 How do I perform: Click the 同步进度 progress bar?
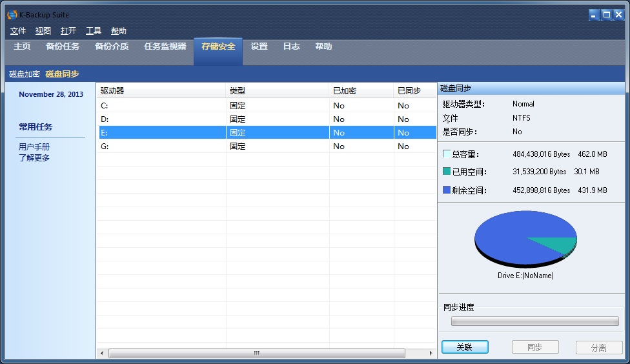click(534, 321)
